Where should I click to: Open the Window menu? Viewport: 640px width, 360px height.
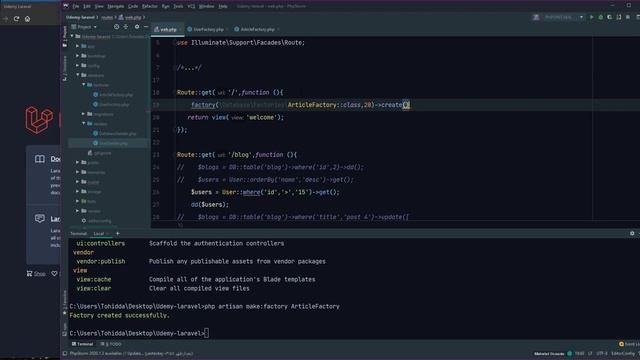point(206,6)
